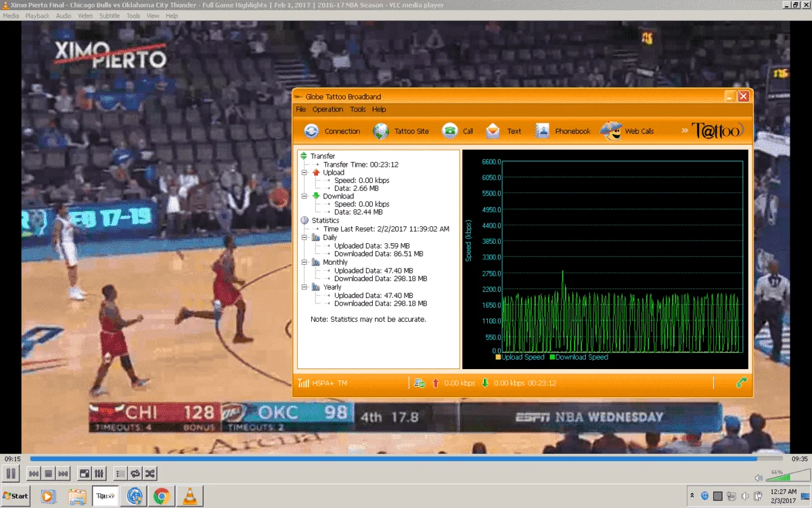Toggle VLC shuffle random playback
This screenshot has width=812, height=508.
pyautogui.click(x=150, y=473)
